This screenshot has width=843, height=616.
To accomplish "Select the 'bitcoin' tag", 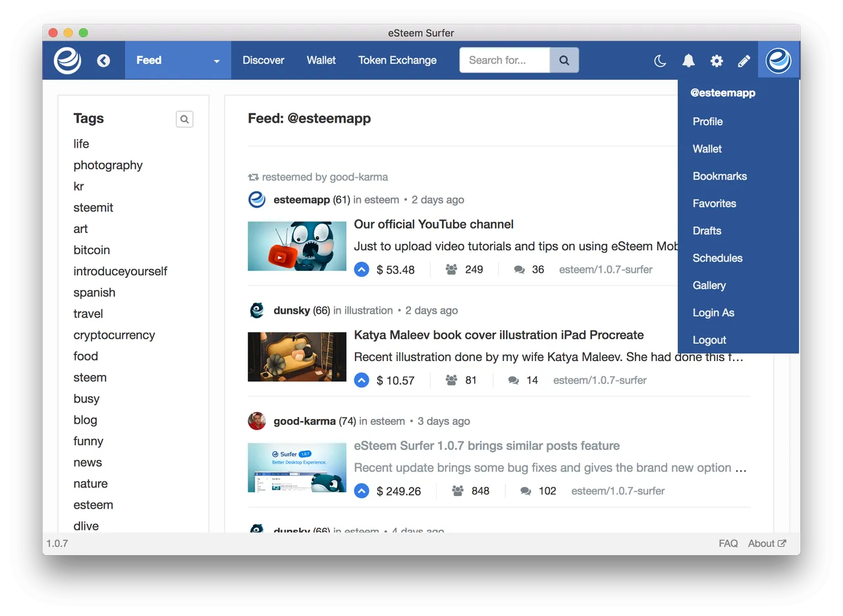I will (x=92, y=250).
